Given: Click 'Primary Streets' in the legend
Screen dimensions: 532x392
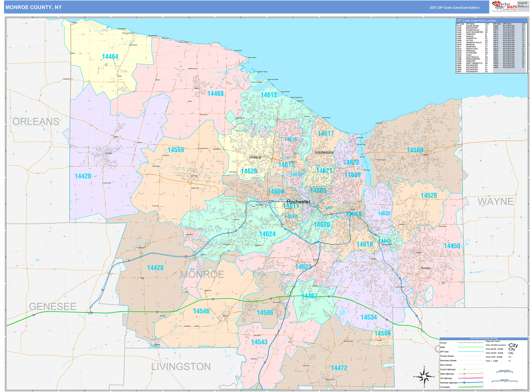Looking at the screenshot, I should coord(447,356).
